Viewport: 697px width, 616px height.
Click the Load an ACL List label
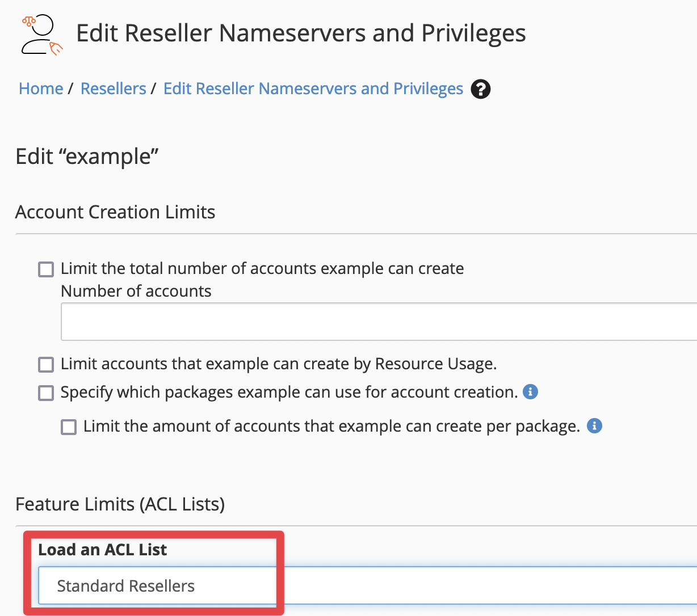click(x=103, y=550)
